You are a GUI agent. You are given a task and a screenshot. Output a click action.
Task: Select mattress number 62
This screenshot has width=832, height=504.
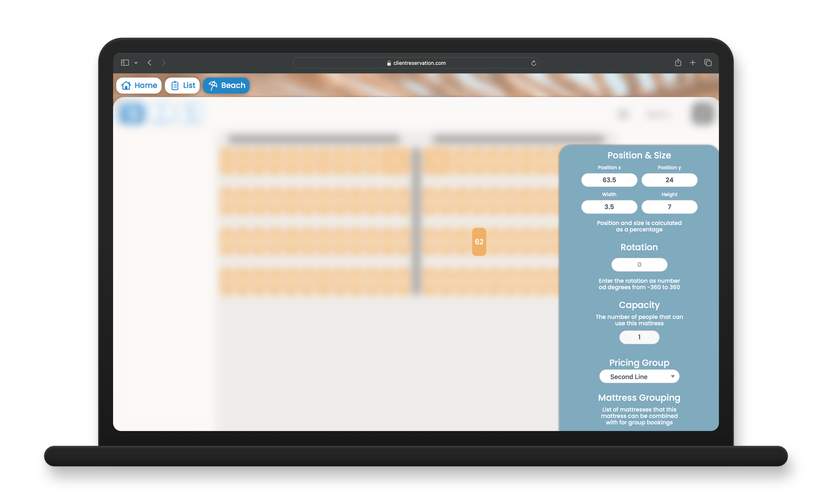coord(479,242)
